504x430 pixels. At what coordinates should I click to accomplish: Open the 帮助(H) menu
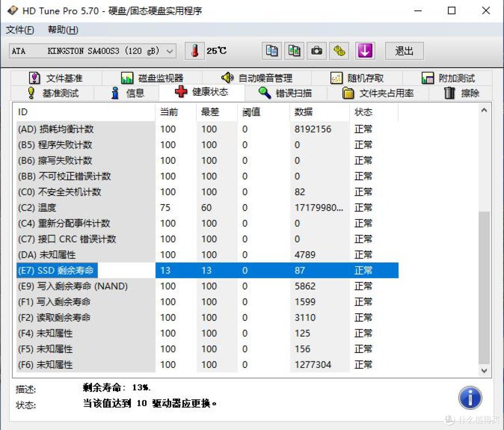tap(63, 30)
